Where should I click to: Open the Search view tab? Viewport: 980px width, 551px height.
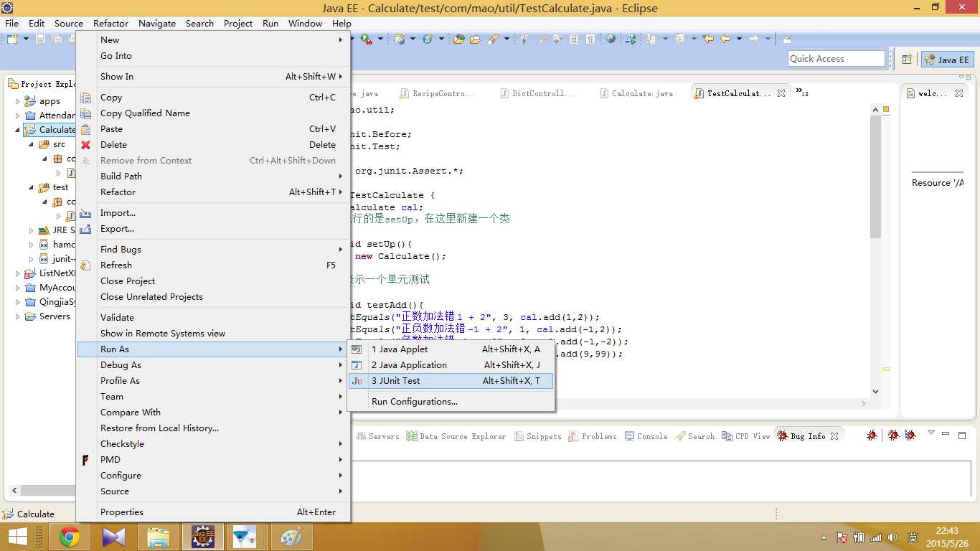tap(694, 436)
